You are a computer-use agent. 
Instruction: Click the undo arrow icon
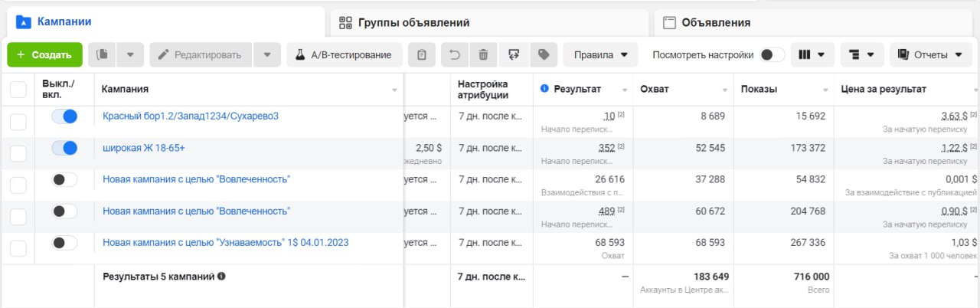point(455,54)
